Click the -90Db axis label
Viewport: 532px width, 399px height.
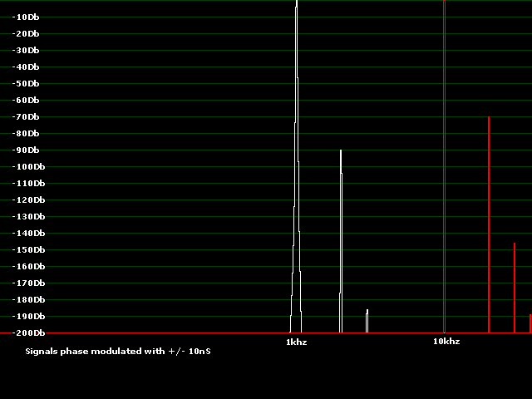26,150
